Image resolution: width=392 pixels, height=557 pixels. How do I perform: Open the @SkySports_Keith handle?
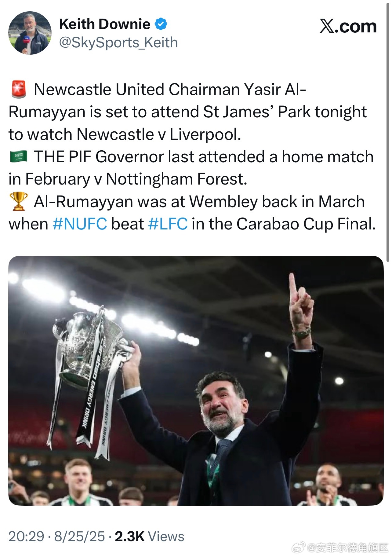click(118, 42)
